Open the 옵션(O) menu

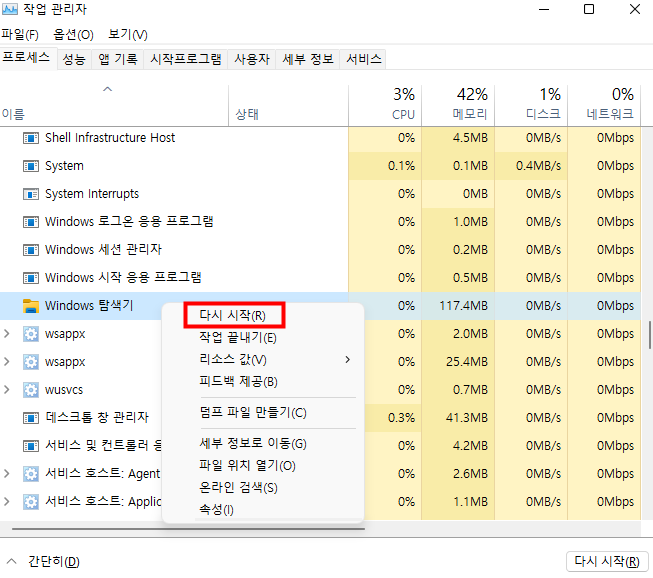point(73,34)
